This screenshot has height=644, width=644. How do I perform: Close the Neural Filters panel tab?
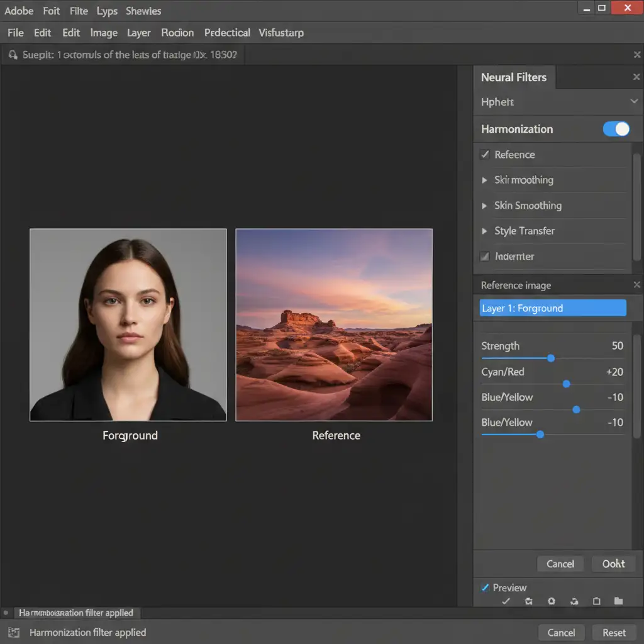pos(636,77)
